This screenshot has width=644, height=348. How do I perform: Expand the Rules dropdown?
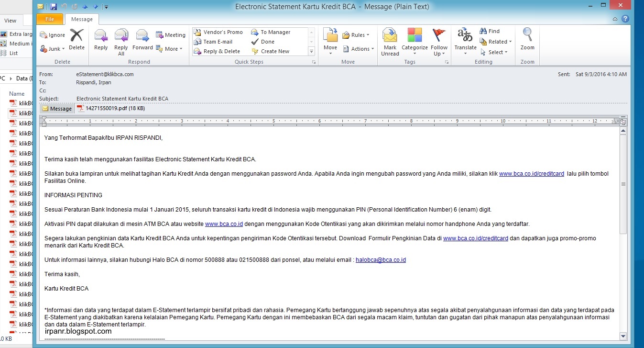click(356, 35)
